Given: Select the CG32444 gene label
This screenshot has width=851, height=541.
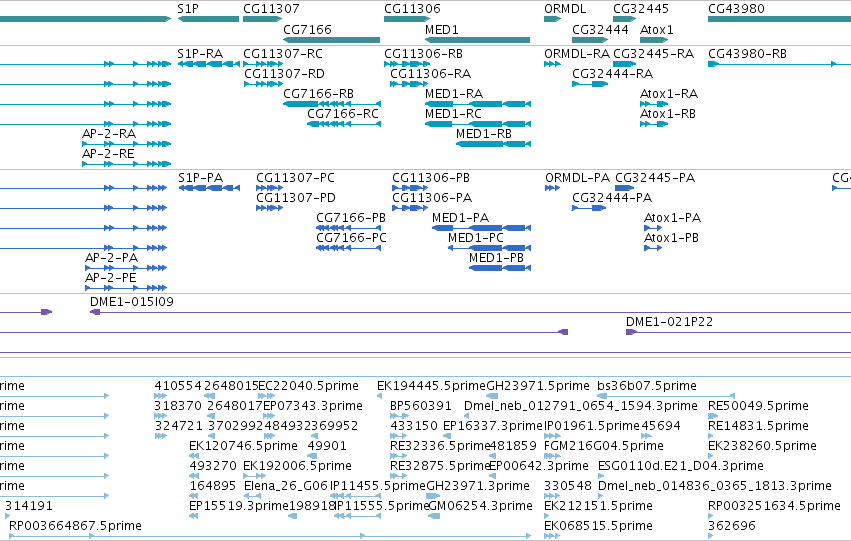Looking at the screenshot, I should pyautogui.click(x=600, y=29).
